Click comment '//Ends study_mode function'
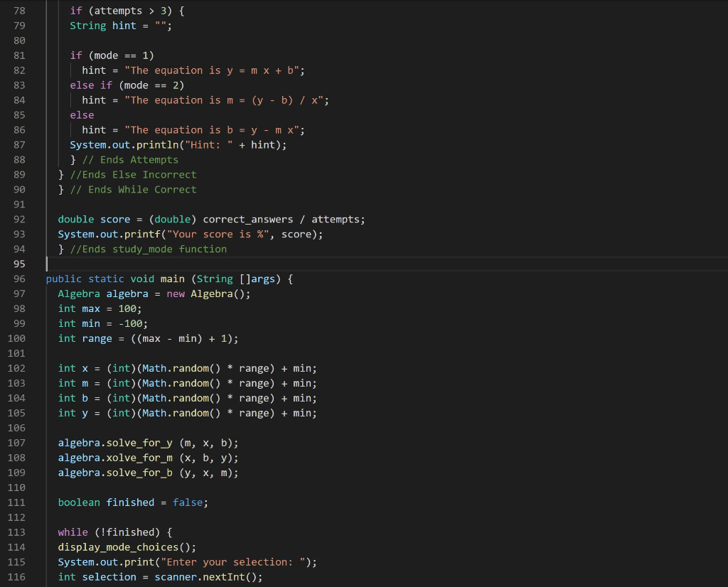Screen dimensions: 728x587 pos(149,249)
